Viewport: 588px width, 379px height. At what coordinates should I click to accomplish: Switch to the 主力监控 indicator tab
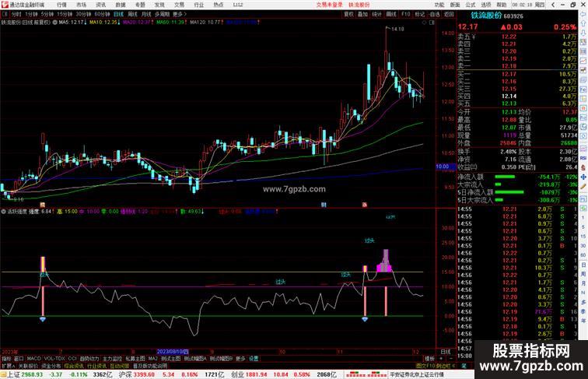112,359
